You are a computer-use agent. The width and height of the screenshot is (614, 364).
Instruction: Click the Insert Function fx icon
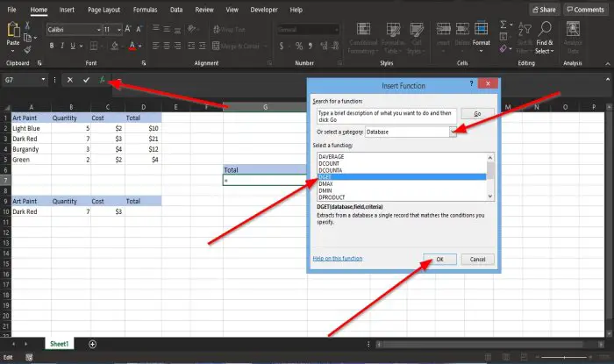click(x=103, y=80)
